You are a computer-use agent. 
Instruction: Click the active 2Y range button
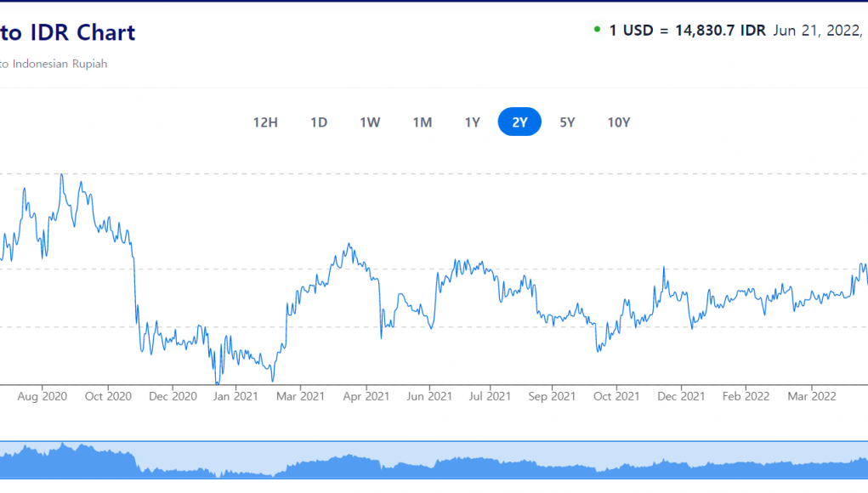click(519, 122)
